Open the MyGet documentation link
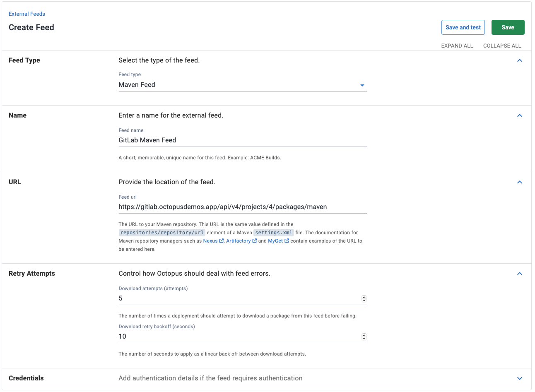The height and width of the screenshot is (392, 535). tap(275, 241)
